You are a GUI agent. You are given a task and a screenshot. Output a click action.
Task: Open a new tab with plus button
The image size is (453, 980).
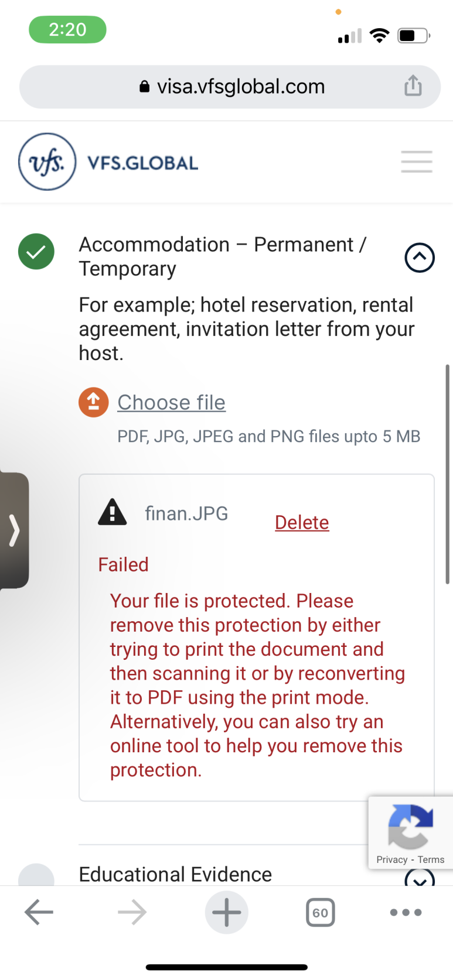[226, 912]
